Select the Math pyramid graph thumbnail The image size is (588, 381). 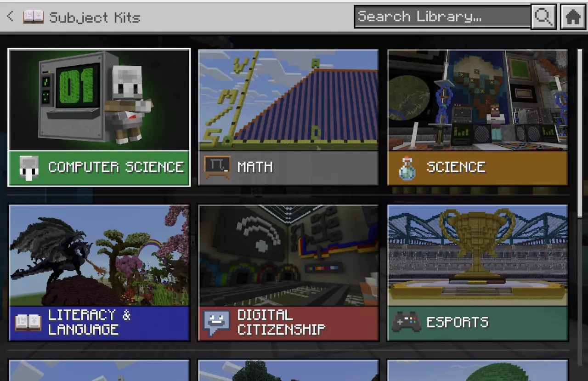click(288, 100)
